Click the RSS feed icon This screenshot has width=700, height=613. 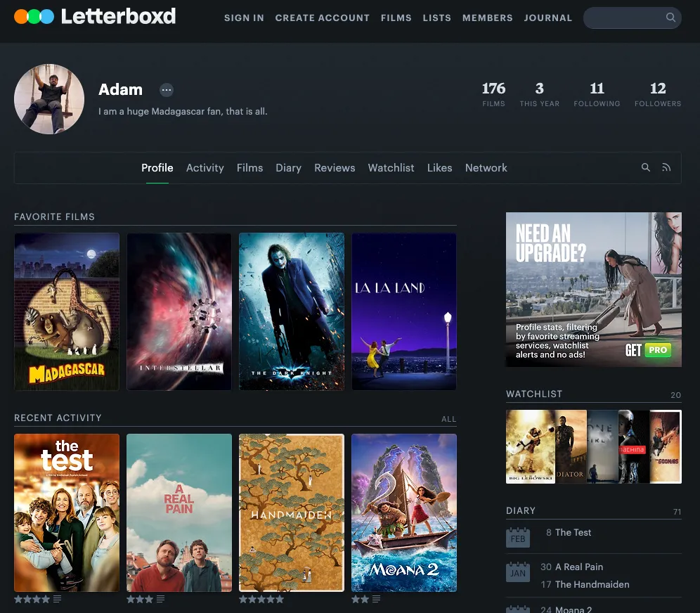click(x=666, y=167)
